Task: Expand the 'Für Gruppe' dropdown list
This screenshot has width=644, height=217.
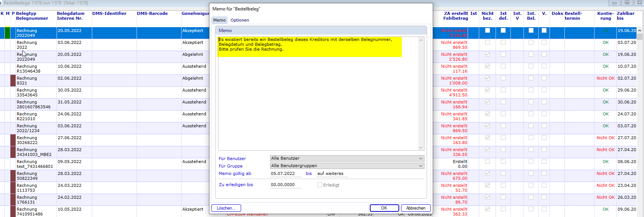Action: tap(347, 166)
